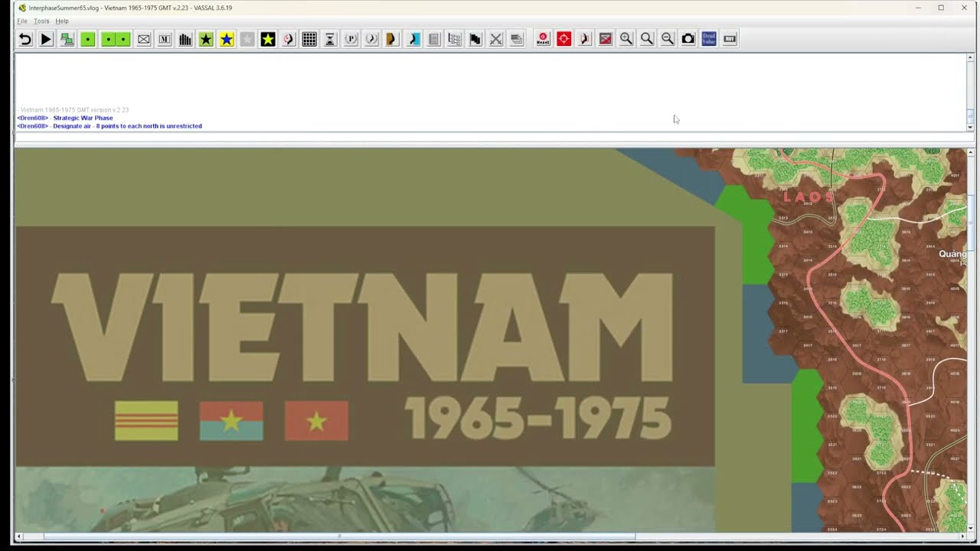Open the File menu
The image size is (980, 551).
pos(22,21)
